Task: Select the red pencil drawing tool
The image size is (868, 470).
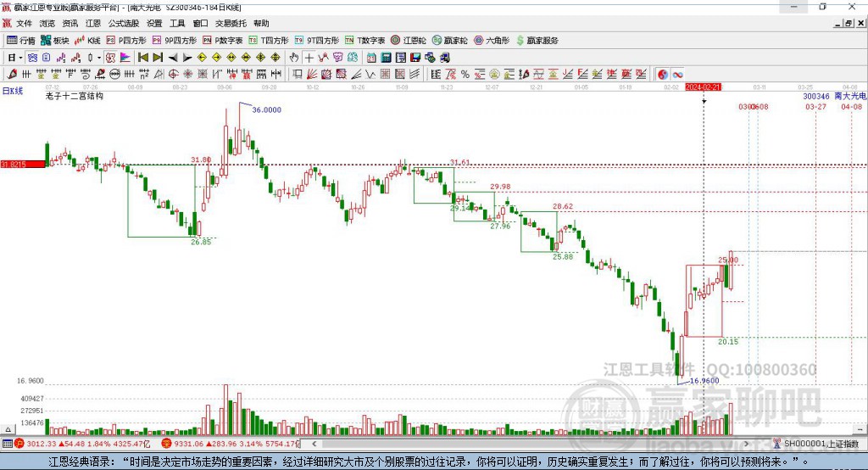Action: pyautogui.click(x=12, y=75)
